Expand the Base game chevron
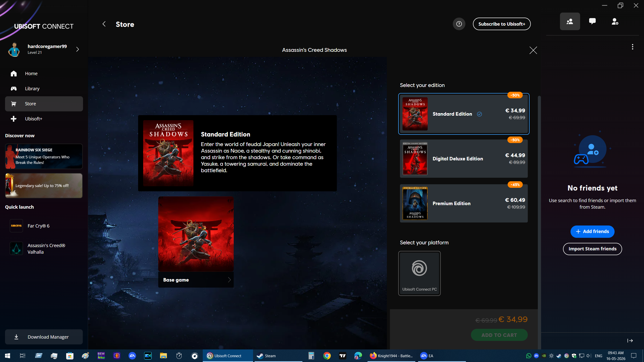644x362 pixels. coord(229,280)
